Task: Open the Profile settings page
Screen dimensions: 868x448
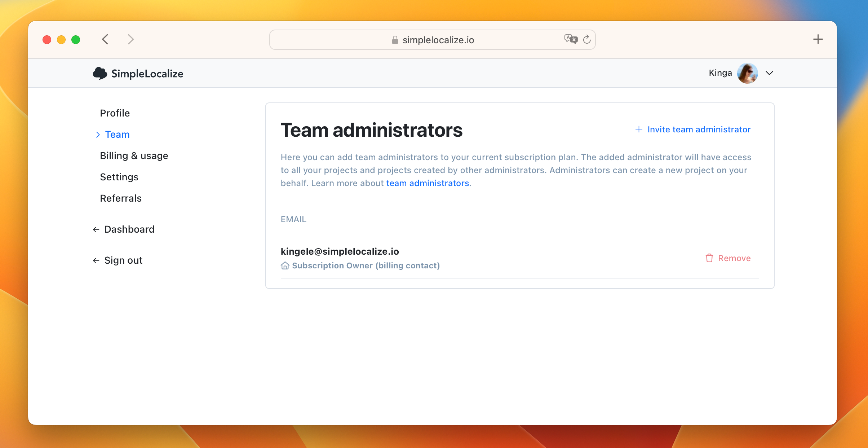Action: pos(115,113)
